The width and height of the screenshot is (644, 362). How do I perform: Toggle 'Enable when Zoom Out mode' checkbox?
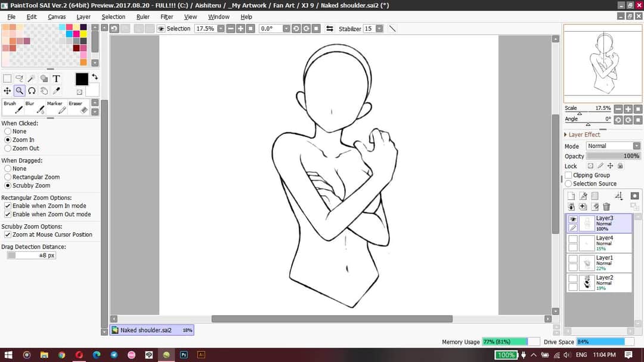click(8, 215)
